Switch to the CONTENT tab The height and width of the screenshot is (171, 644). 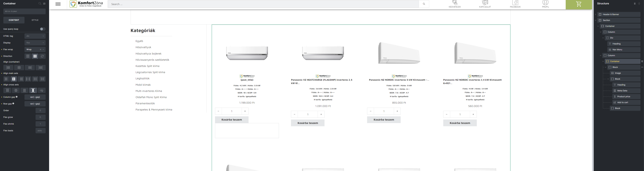pos(14,20)
